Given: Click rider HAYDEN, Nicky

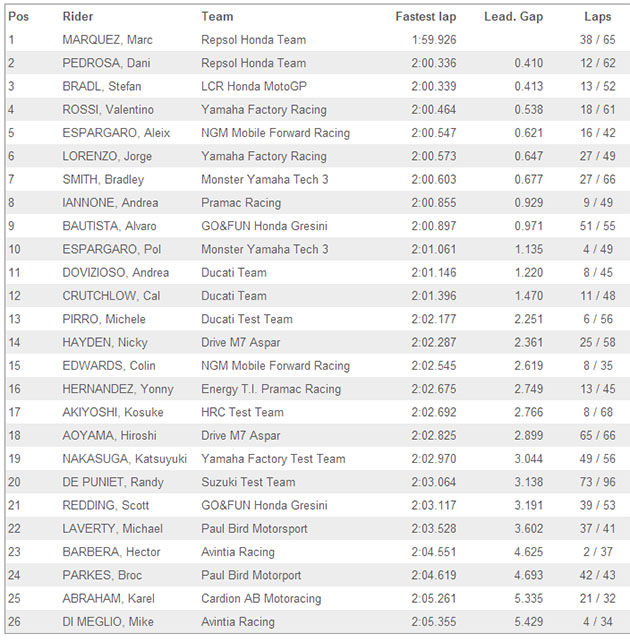Looking at the screenshot, I should click(x=105, y=342).
